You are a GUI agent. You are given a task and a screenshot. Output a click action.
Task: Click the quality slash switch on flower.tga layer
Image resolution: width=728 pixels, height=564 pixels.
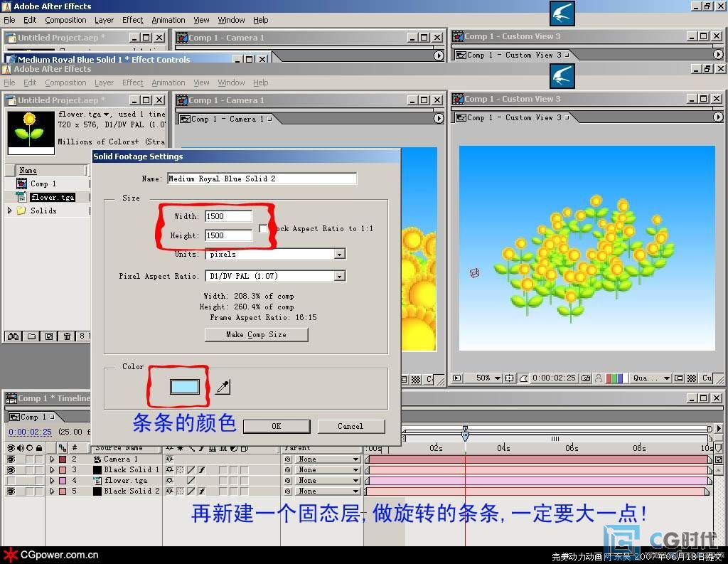click(191, 480)
